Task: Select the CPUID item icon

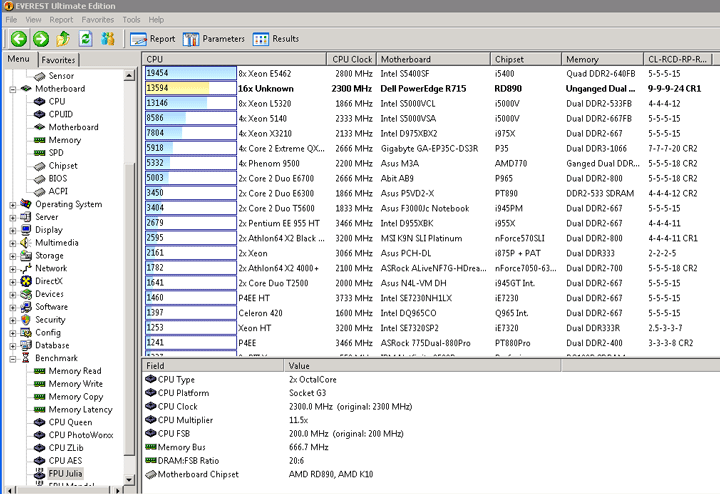Action: (x=40, y=114)
